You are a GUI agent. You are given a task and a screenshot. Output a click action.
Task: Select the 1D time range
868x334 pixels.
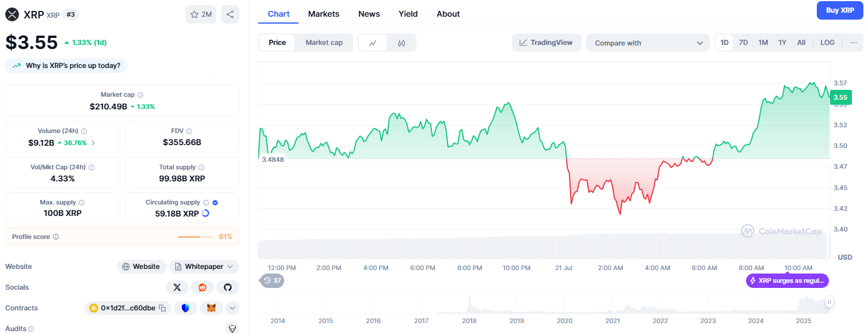(x=725, y=43)
